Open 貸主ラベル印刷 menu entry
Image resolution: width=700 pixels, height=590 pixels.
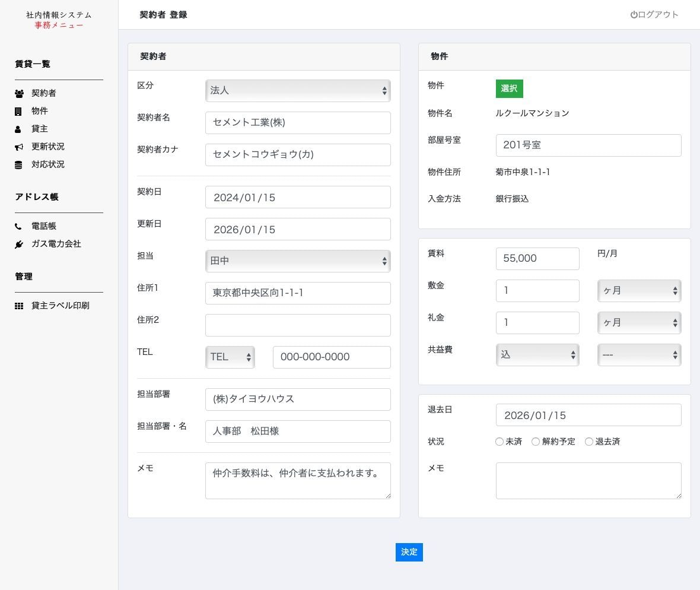(61, 306)
